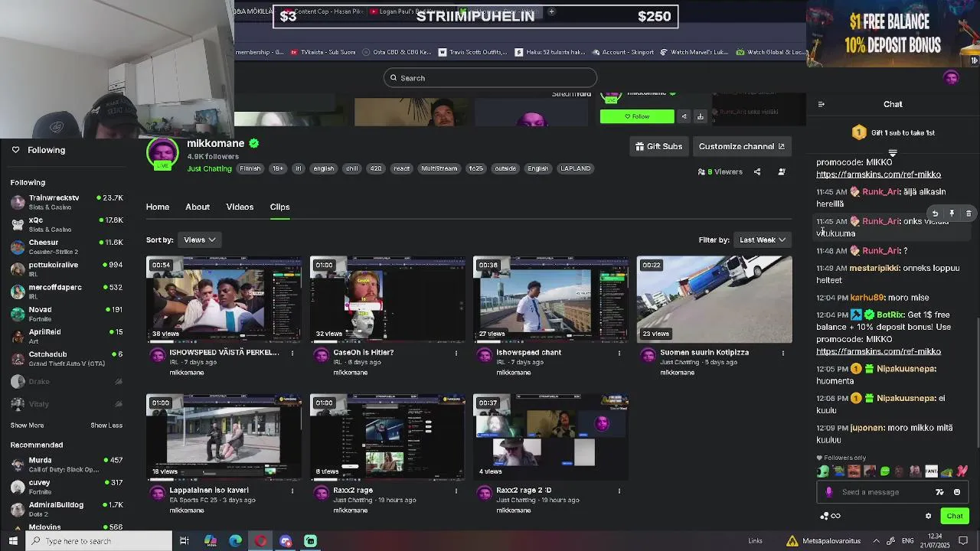Viewport: 980px width, 551px height.
Task: Click the icon right of the share button
Action: point(782,171)
